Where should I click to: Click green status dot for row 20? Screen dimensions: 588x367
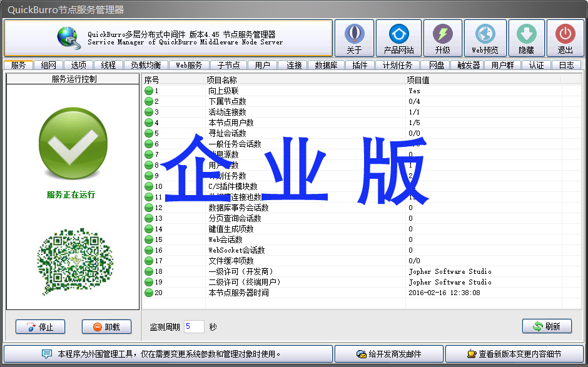(x=149, y=293)
